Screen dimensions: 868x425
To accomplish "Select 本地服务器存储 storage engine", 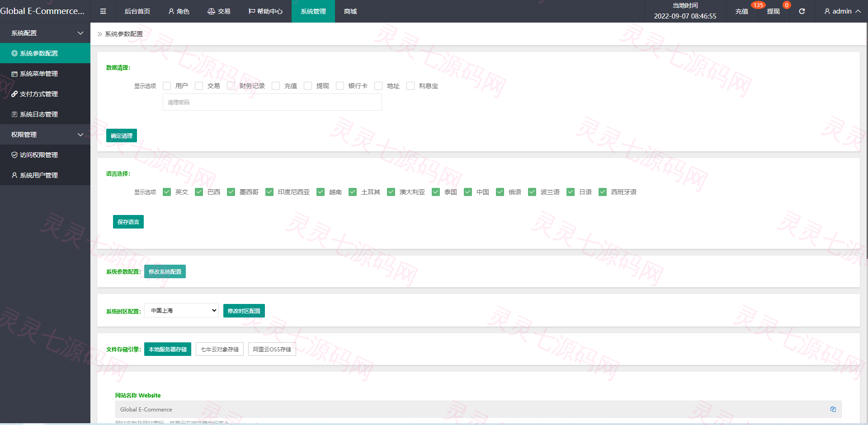I will click(x=168, y=349).
